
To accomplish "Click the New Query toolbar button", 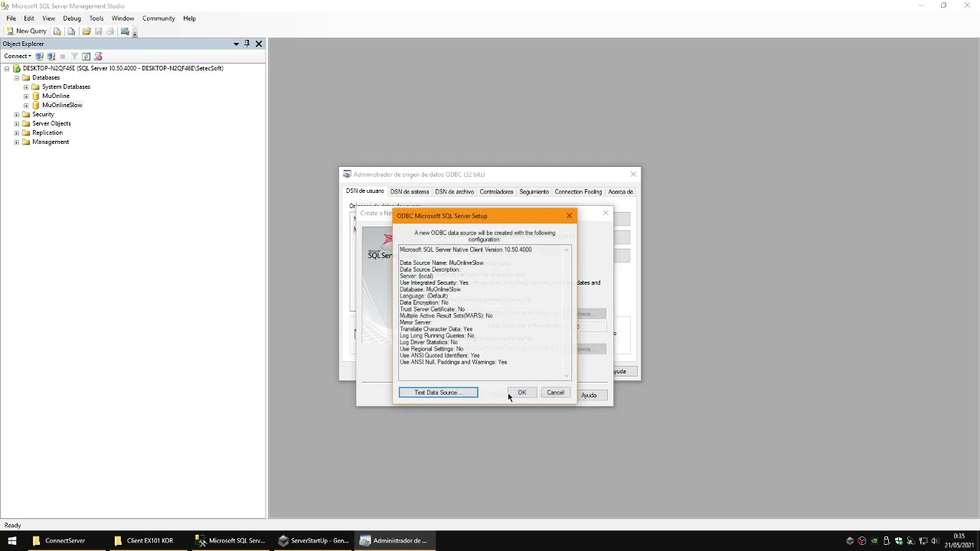I will [x=27, y=31].
